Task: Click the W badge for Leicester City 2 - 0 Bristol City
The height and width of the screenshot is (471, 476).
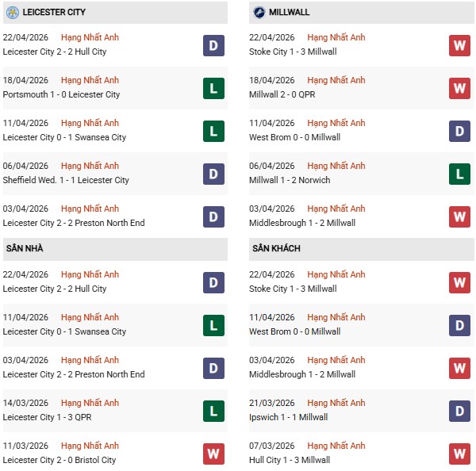Action: 213,454
